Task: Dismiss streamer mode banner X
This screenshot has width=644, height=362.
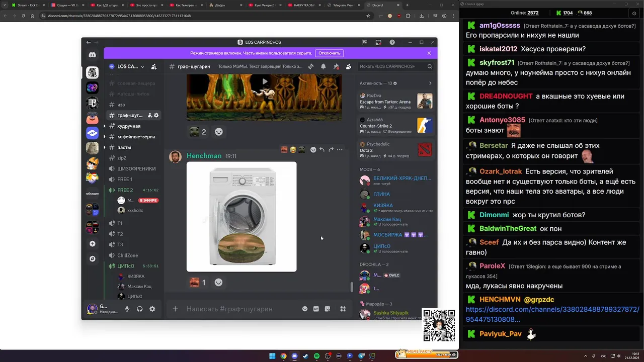Action: click(429, 53)
